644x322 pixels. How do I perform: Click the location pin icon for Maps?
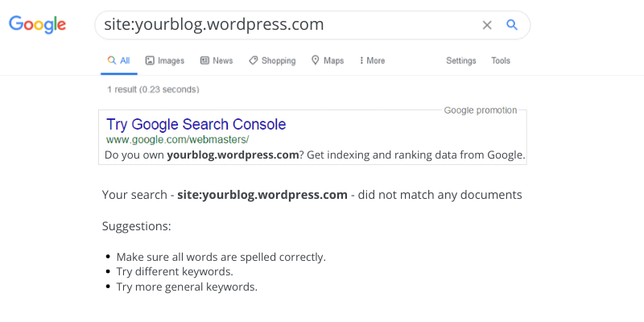coord(316,60)
